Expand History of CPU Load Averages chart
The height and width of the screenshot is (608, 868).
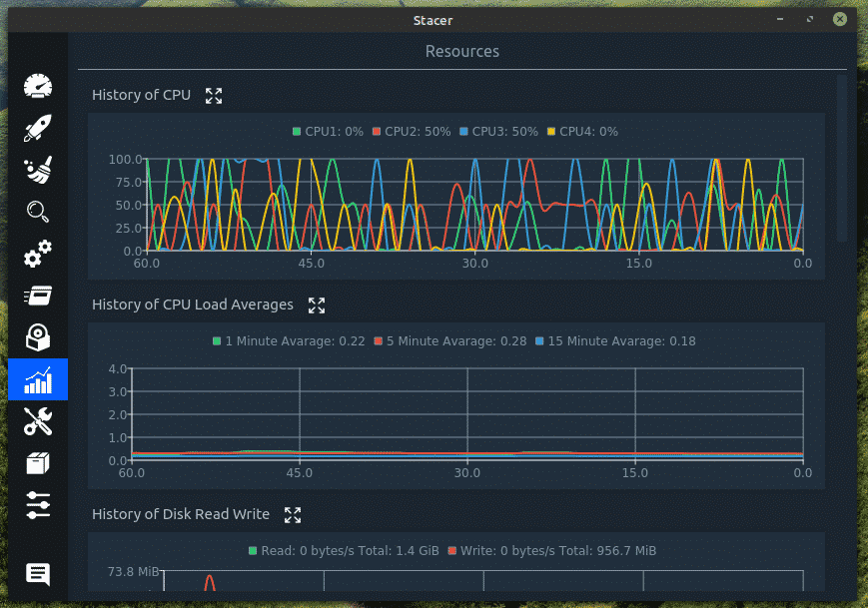click(317, 305)
